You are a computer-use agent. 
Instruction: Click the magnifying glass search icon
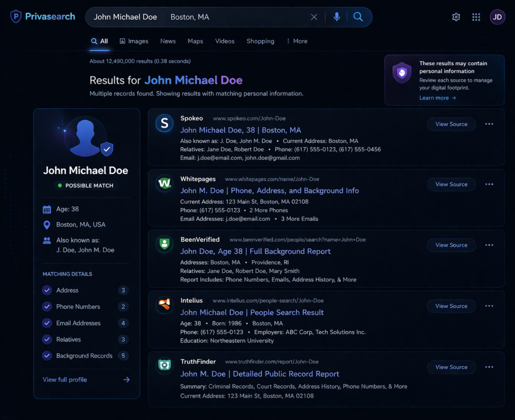tap(358, 17)
